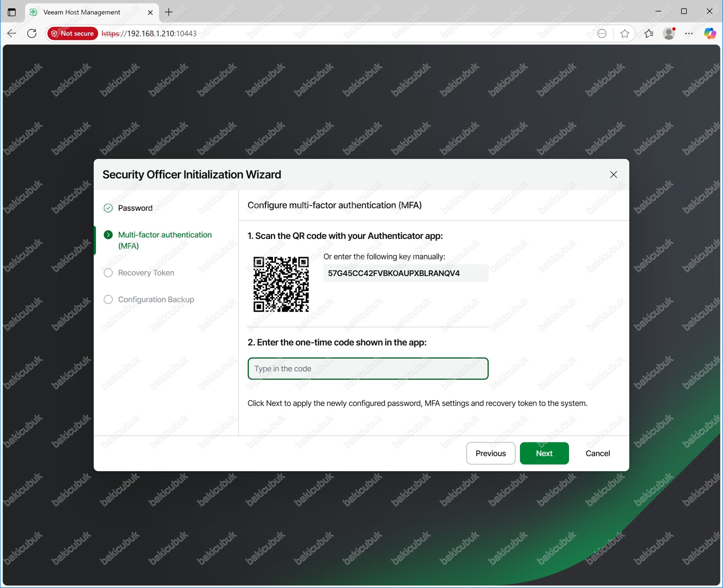
Task: Reload the page with the refresh icon
Action: coord(32,33)
